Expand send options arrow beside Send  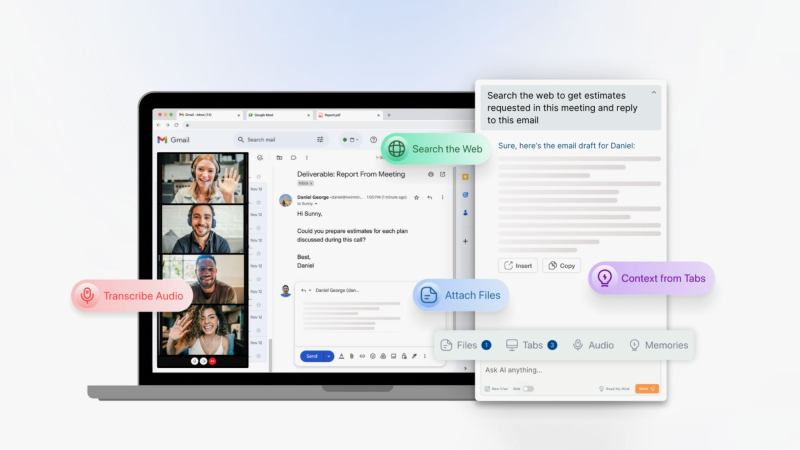click(x=329, y=356)
